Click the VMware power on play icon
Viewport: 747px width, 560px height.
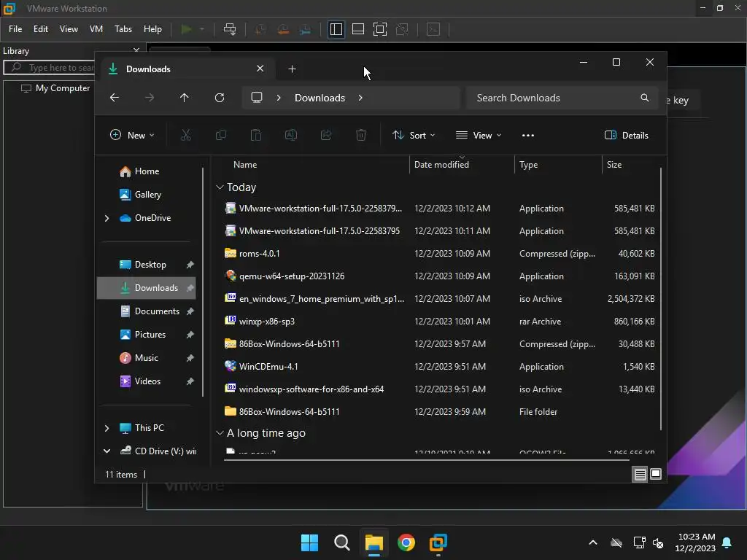[x=186, y=29]
